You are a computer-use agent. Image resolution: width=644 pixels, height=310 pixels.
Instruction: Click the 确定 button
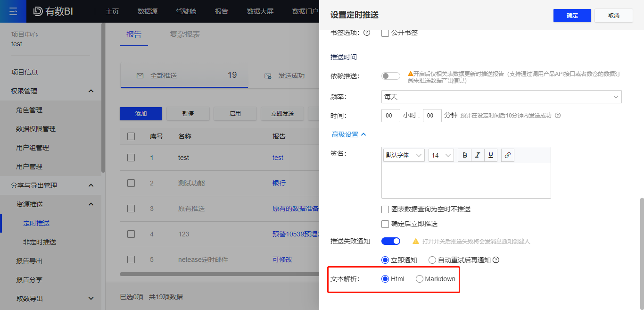[572, 16]
